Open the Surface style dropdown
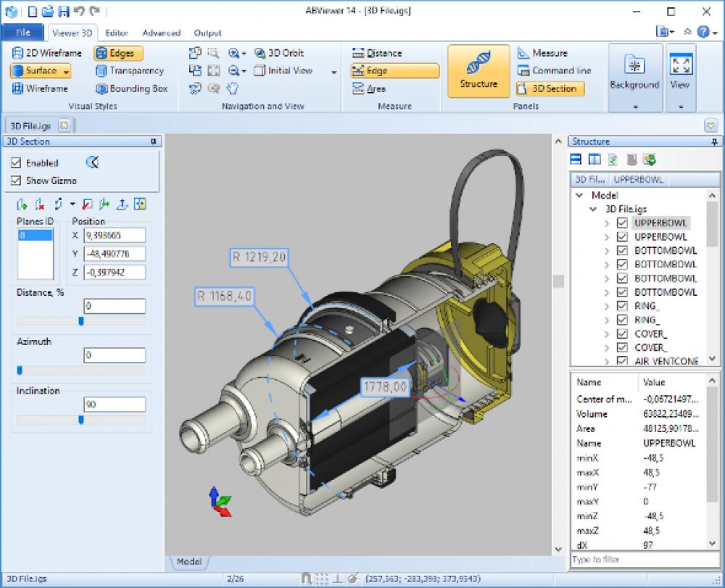This screenshot has height=588, width=725. coord(67,70)
